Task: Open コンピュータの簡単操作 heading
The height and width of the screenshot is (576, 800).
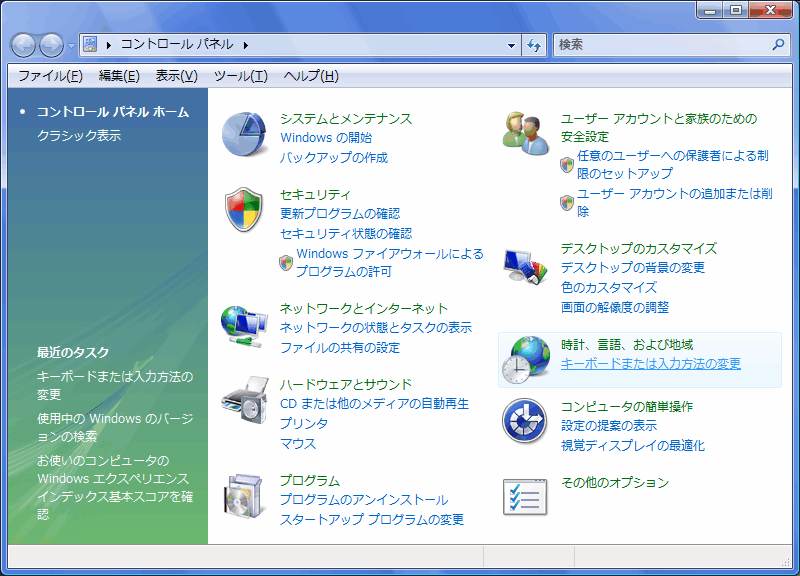Action: pos(627,407)
